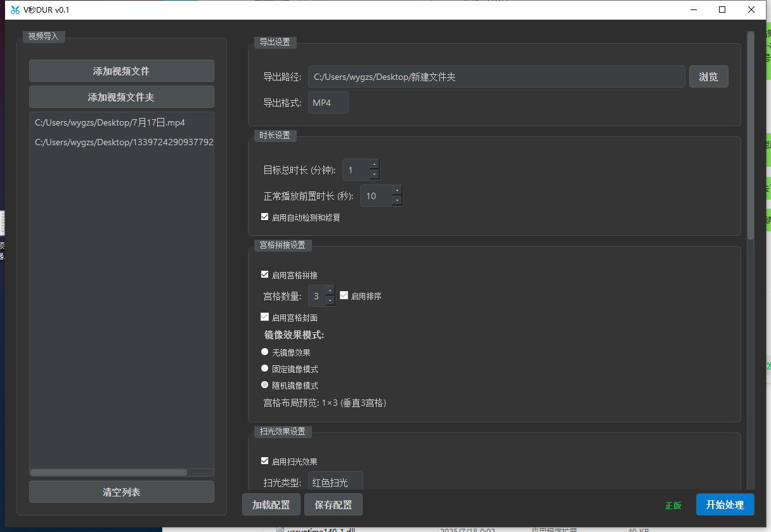
Task: Choose 固定镜像模式 radio option
Action: pos(265,368)
